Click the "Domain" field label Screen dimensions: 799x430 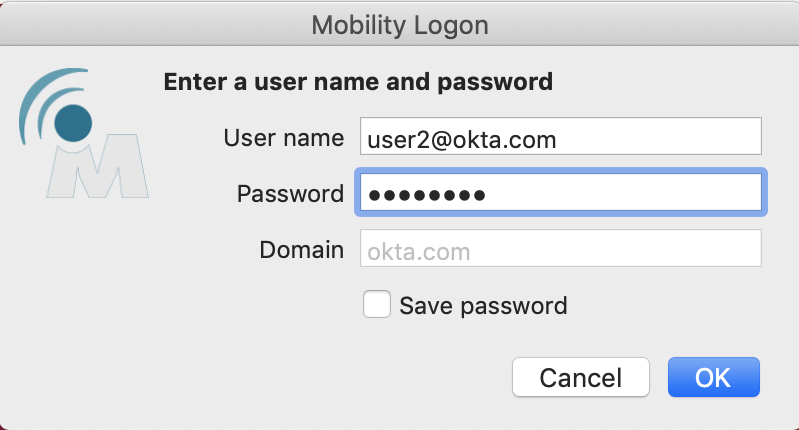point(302,250)
